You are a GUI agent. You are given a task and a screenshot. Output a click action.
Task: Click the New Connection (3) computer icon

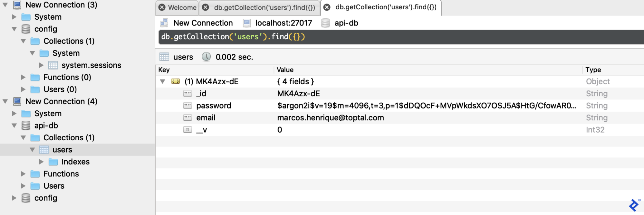pyautogui.click(x=17, y=5)
